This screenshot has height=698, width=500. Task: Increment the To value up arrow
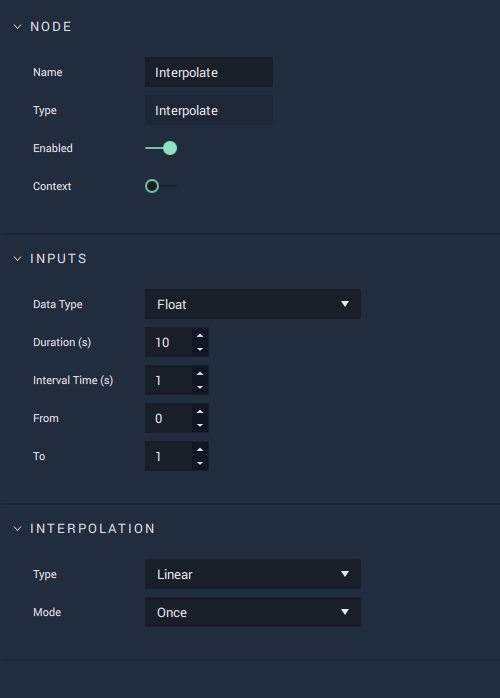coord(200,449)
